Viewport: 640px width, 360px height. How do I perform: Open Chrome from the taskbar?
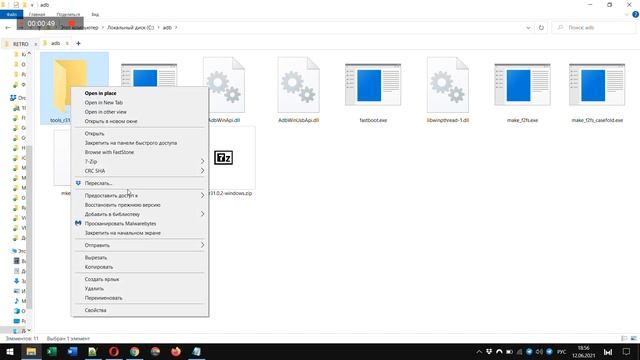point(135,351)
